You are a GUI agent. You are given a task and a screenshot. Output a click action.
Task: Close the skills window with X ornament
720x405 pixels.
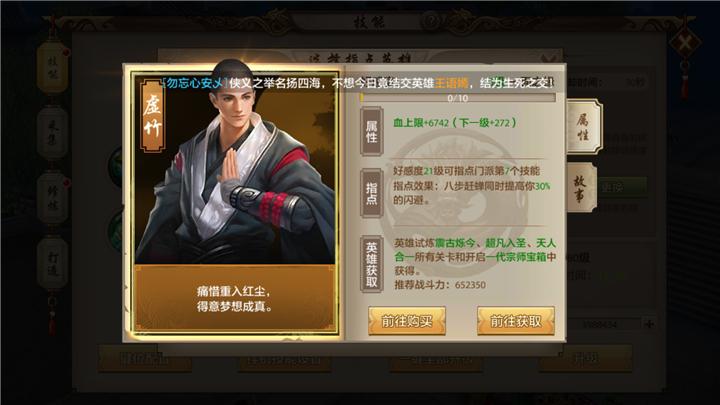click(x=685, y=44)
